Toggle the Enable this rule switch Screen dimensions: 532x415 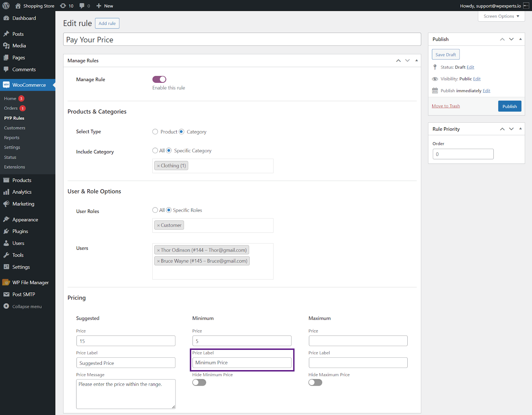tap(159, 79)
